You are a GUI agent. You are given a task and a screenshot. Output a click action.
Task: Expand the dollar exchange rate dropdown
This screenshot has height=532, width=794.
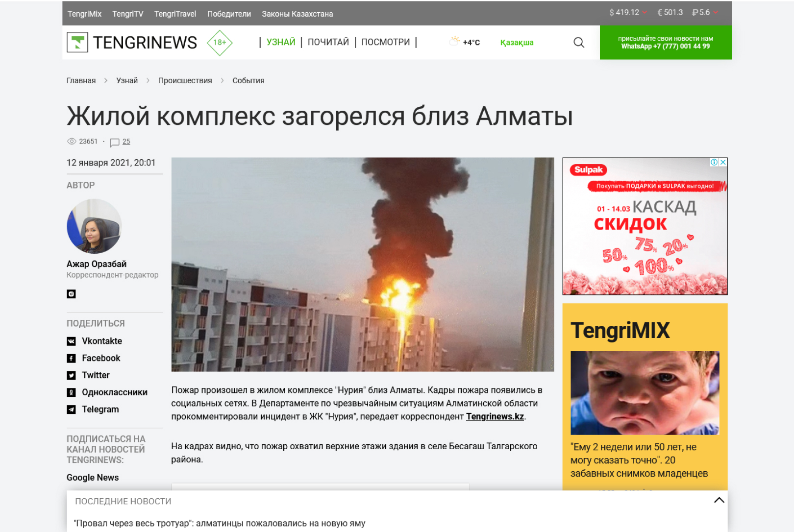[x=645, y=13]
